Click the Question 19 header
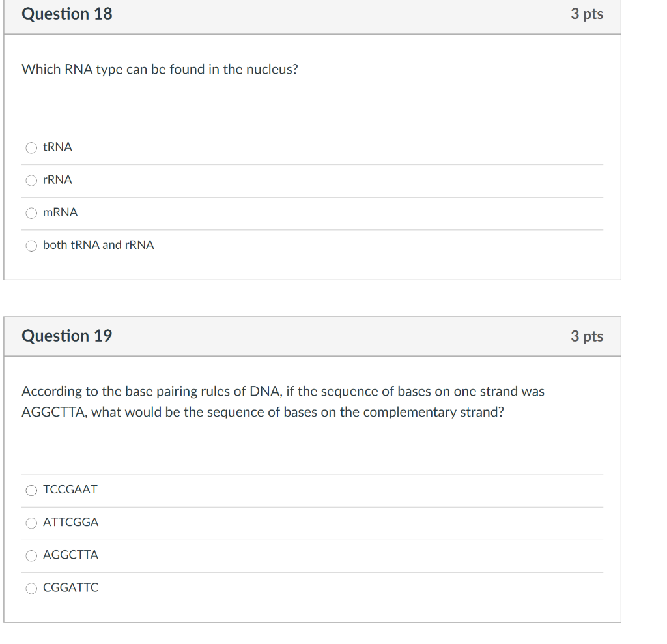This screenshot has height=644, width=667. [66, 336]
